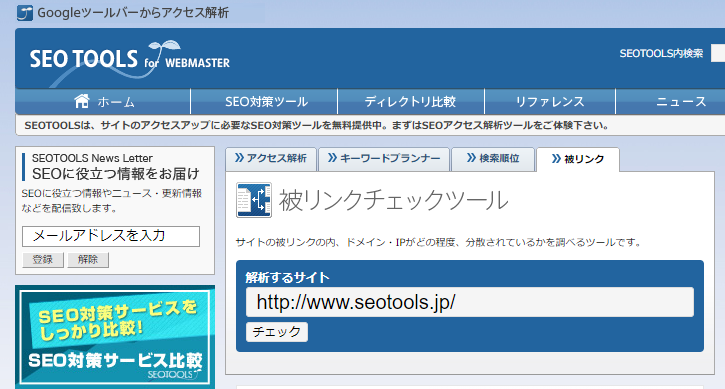
Task: Click the Googleツールバーからアクセス解析 title text
Action: (x=133, y=13)
